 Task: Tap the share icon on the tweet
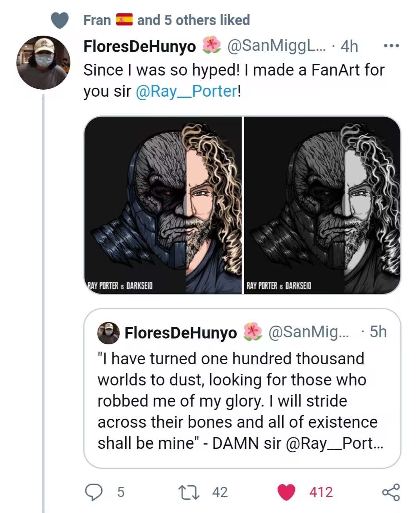[391, 492]
